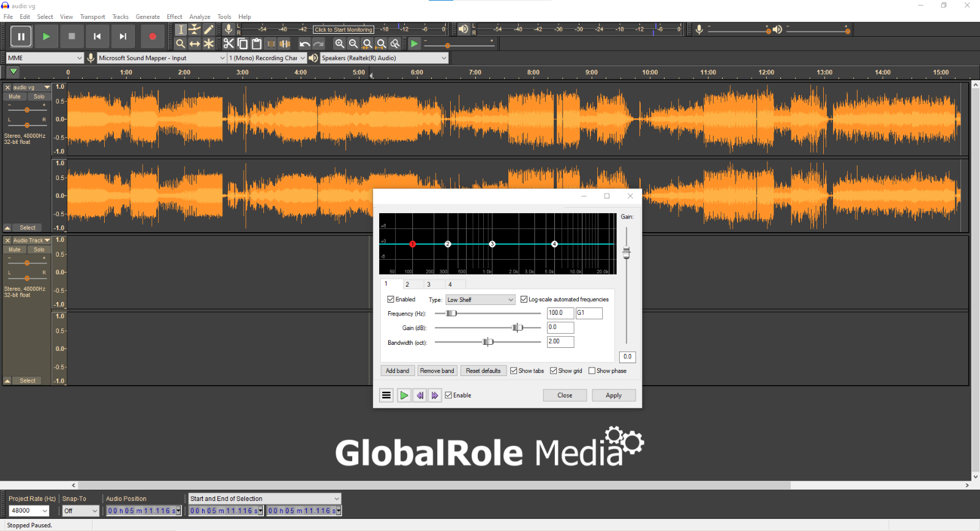
Task: Click the recording meter microphone icon
Action: (228, 29)
